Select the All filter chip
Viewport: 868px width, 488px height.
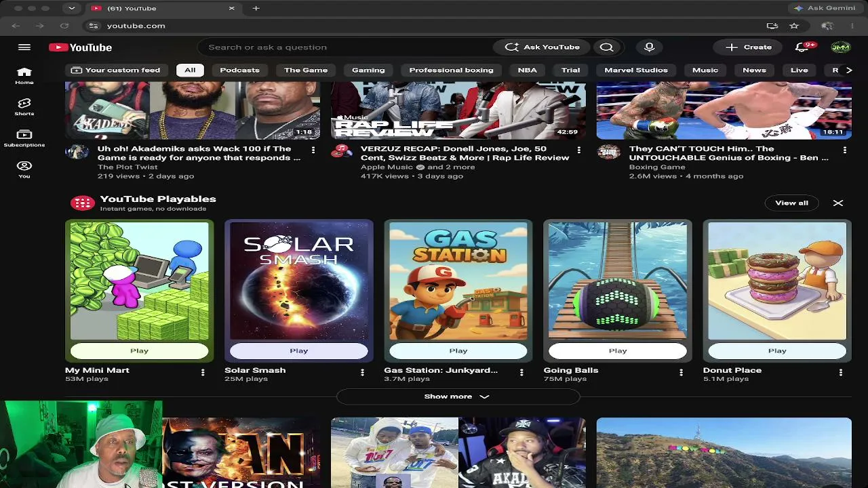pos(190,70)
